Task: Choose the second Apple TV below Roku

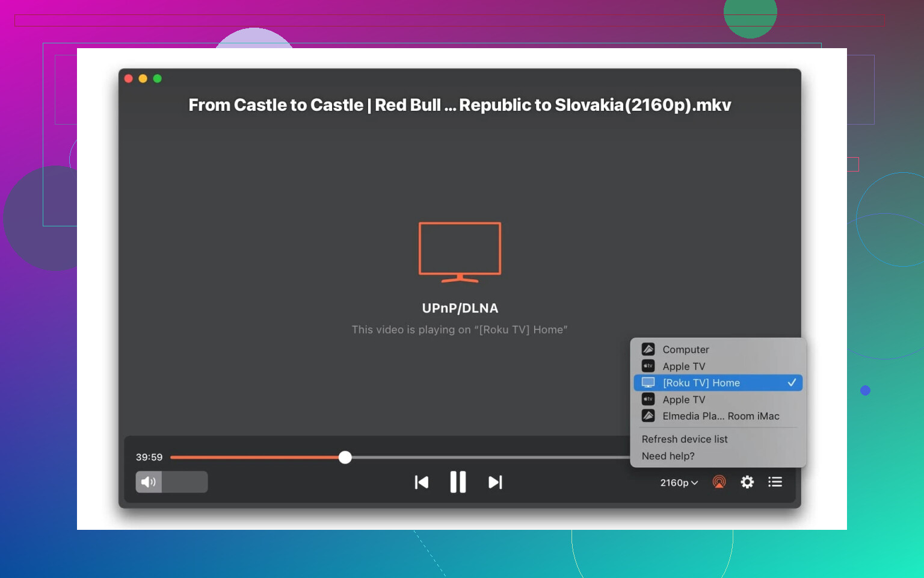Action: point(718,399)
